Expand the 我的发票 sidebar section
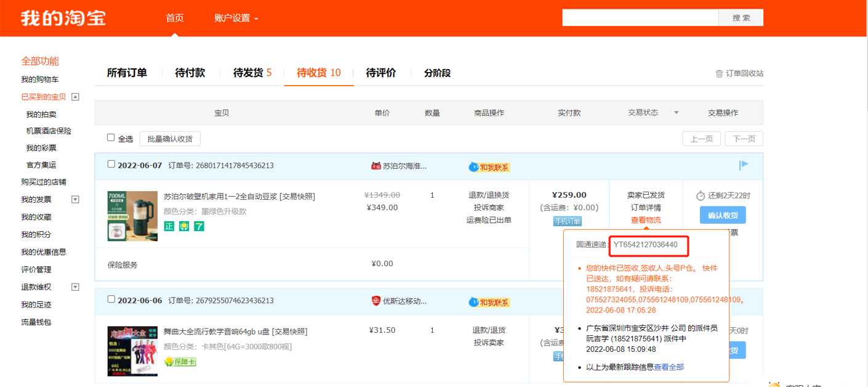Viewport: 868px width, 387px height. 76,200
